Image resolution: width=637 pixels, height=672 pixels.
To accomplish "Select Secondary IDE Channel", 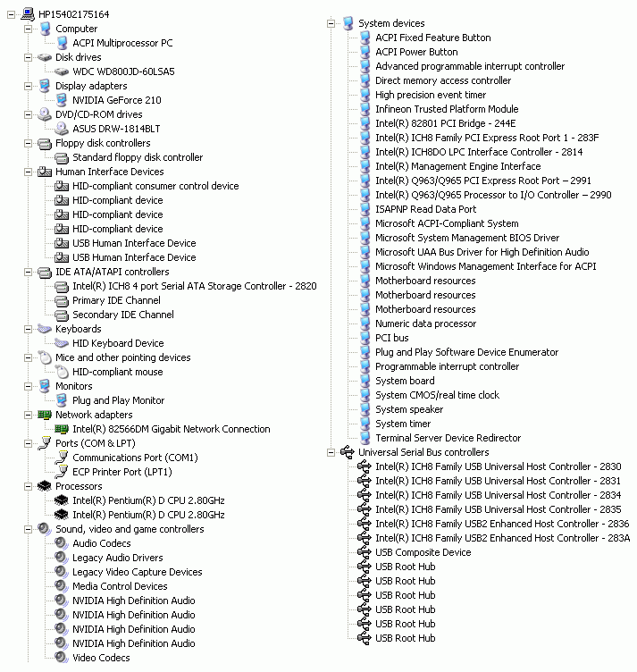I will click(x=123, y=315).
